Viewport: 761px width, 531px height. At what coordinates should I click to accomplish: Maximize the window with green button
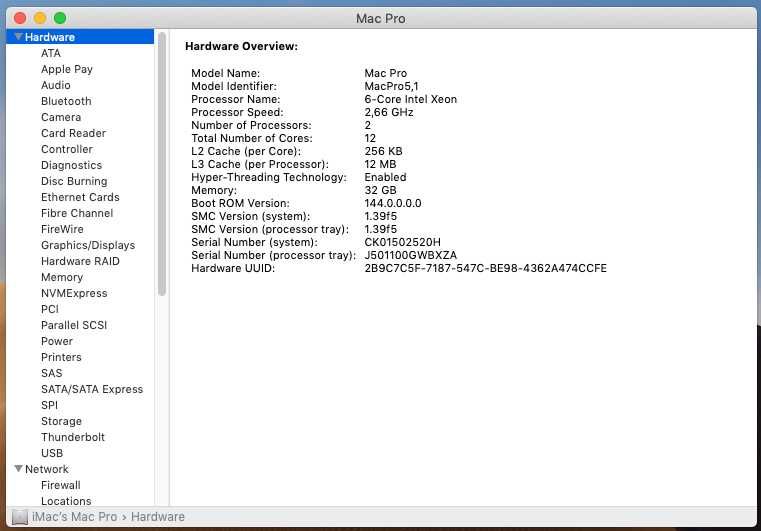coord(60,18)
